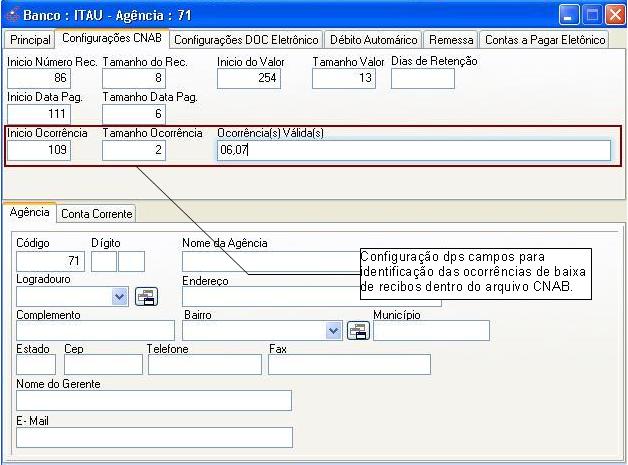Screen dimensions: 628x465
Task: Click the Telefone input field
Action: pyautogui.click(x=204, y=364)
